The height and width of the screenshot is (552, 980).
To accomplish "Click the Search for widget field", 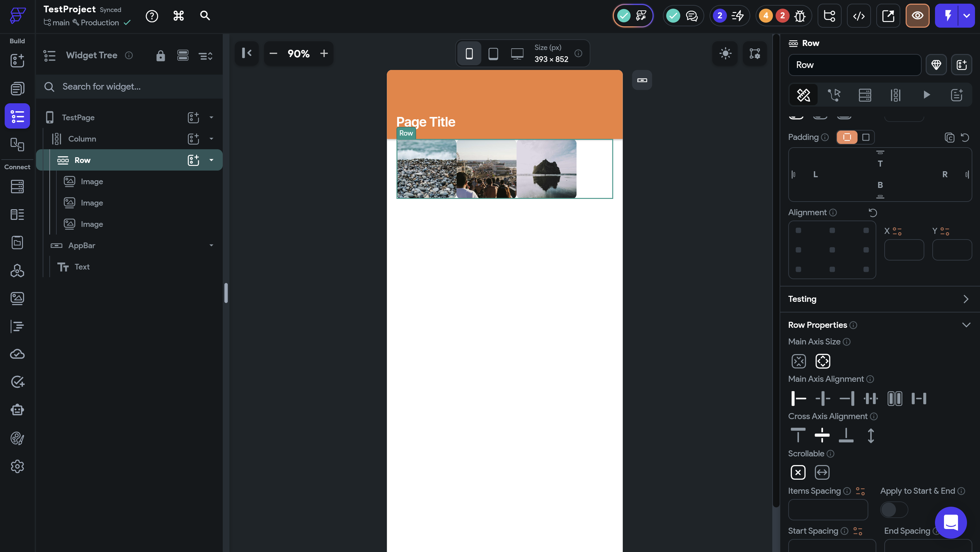I will (129, 87).
